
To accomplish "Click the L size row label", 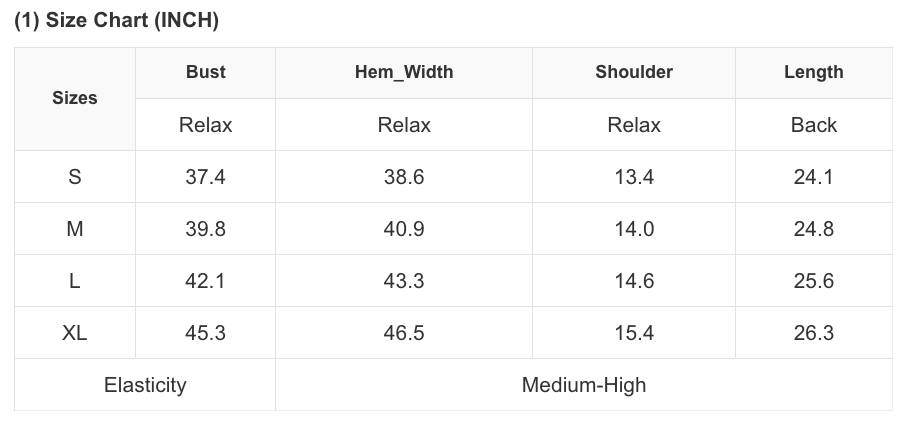I will tap(75, 281).
